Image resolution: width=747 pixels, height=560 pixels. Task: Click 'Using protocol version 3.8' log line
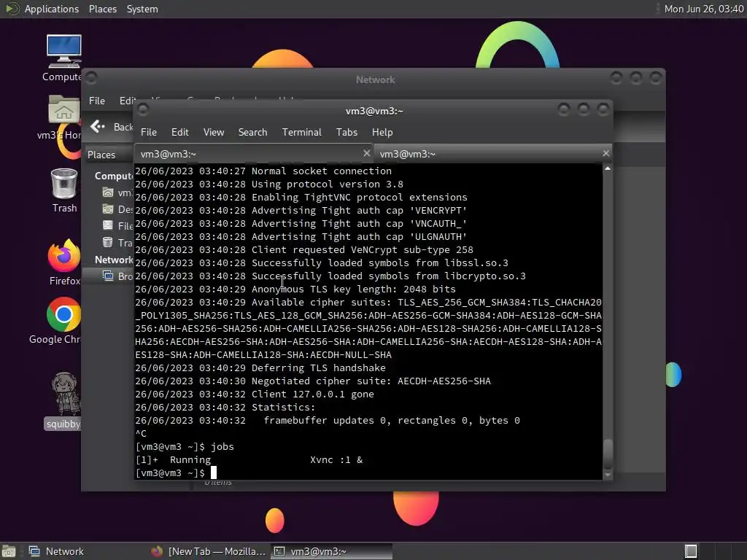click(x=269, y=184)
